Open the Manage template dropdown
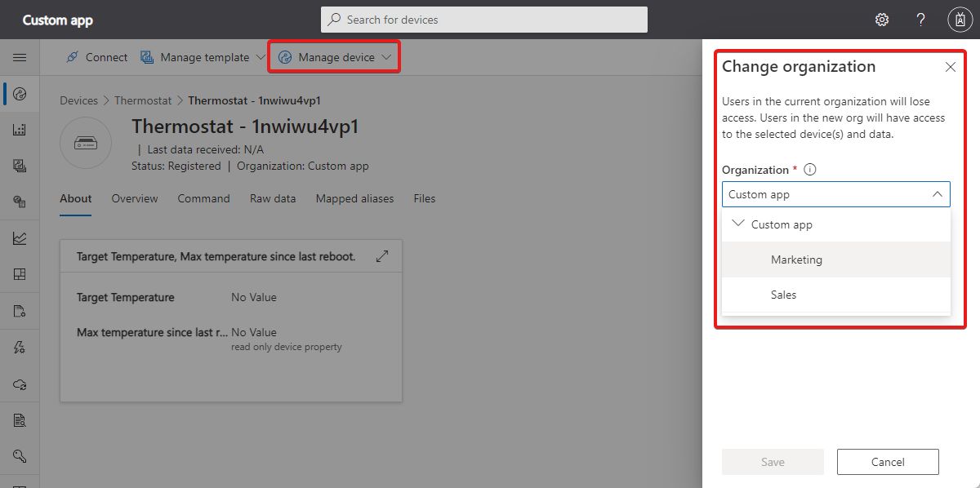 (x=203, y=57)
